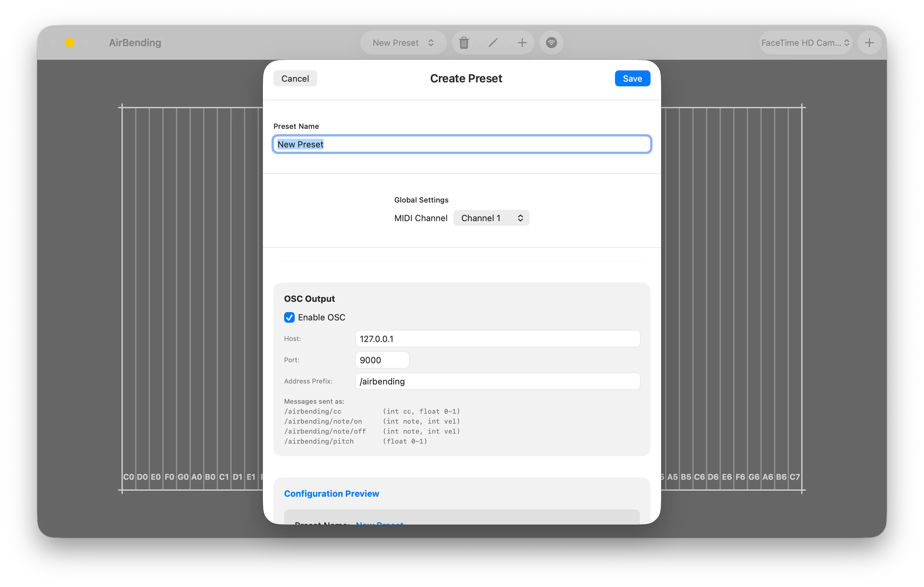Add a new preset via toolbar plus icon
The width and height of the screenshot is (924, 587).
coord(522,42)
